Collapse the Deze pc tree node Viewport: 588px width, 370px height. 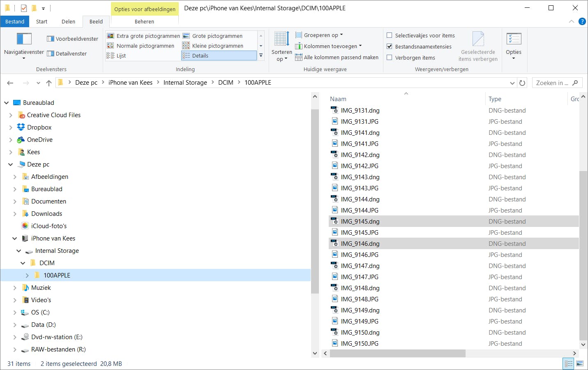click(11, 164)
